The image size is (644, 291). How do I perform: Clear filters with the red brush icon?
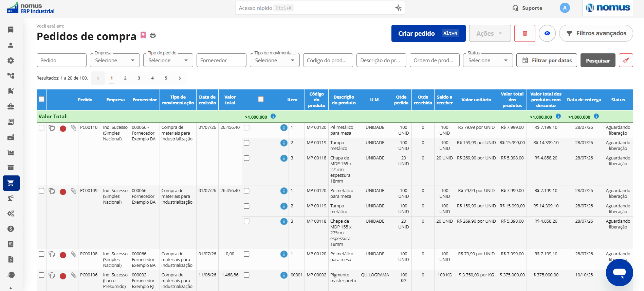point(626,60)
